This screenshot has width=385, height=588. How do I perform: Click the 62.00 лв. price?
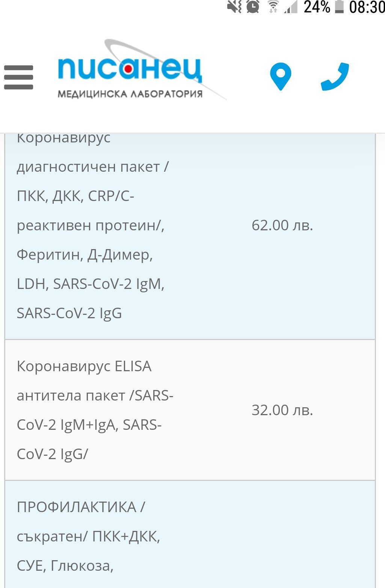(282, 225)
